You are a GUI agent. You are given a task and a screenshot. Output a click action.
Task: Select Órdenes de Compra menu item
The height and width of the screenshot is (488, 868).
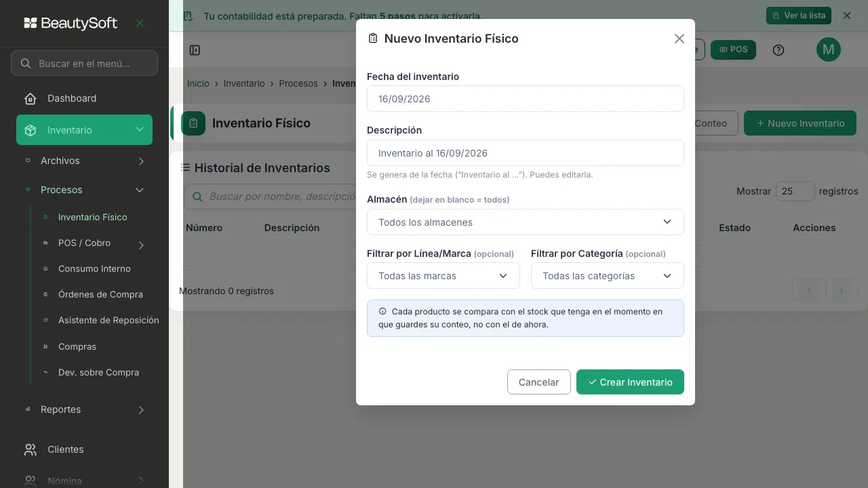point(100,294)
